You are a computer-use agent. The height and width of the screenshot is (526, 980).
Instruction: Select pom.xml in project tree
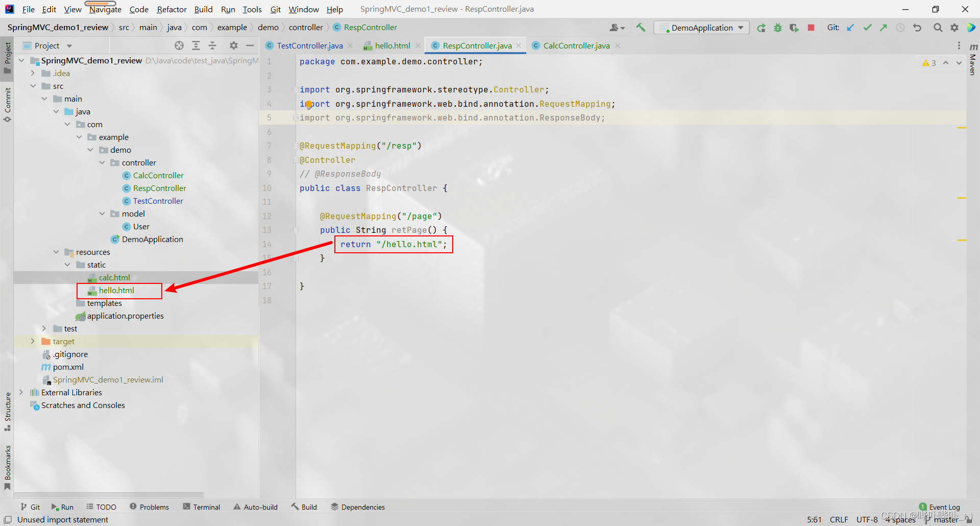[68, 367]
